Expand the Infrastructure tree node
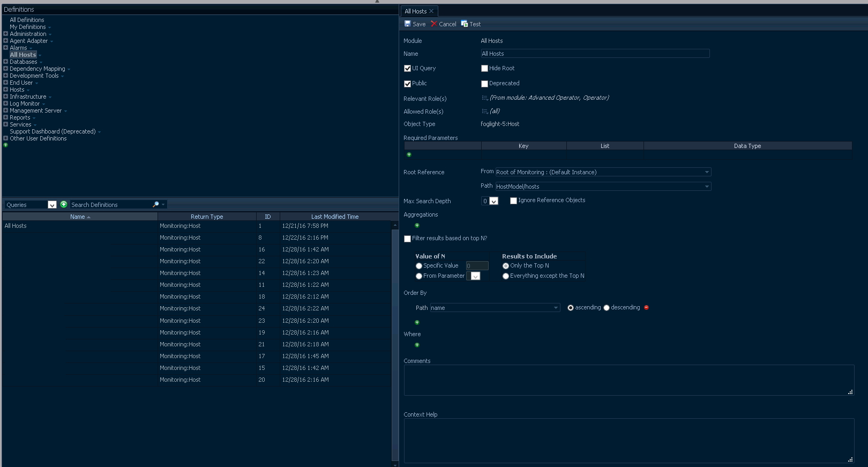The image size is (868, 467). [5, 96]
